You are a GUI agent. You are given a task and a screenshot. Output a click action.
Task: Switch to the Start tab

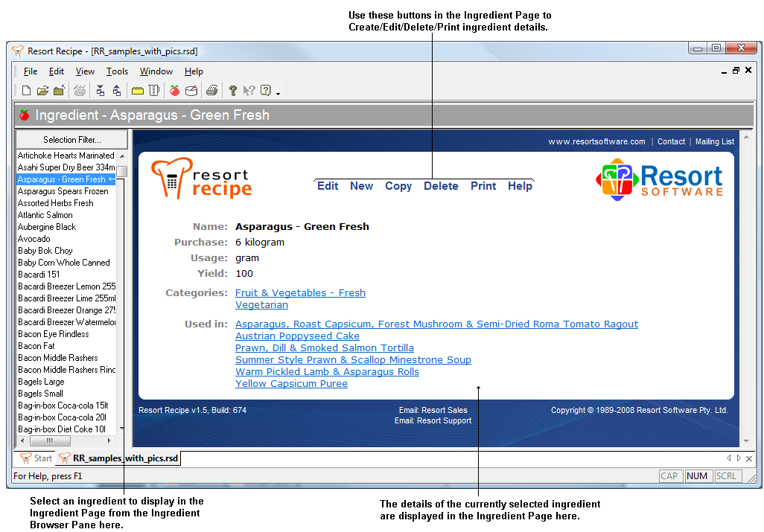pos(36,458)
